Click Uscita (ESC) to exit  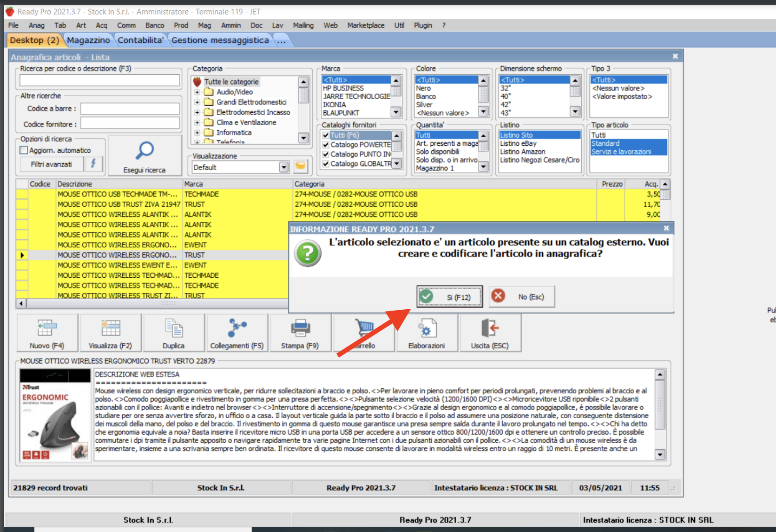490,333
